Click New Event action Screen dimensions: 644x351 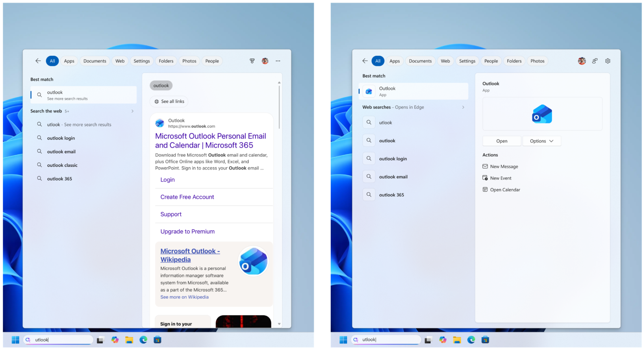[x=497, y=178]
